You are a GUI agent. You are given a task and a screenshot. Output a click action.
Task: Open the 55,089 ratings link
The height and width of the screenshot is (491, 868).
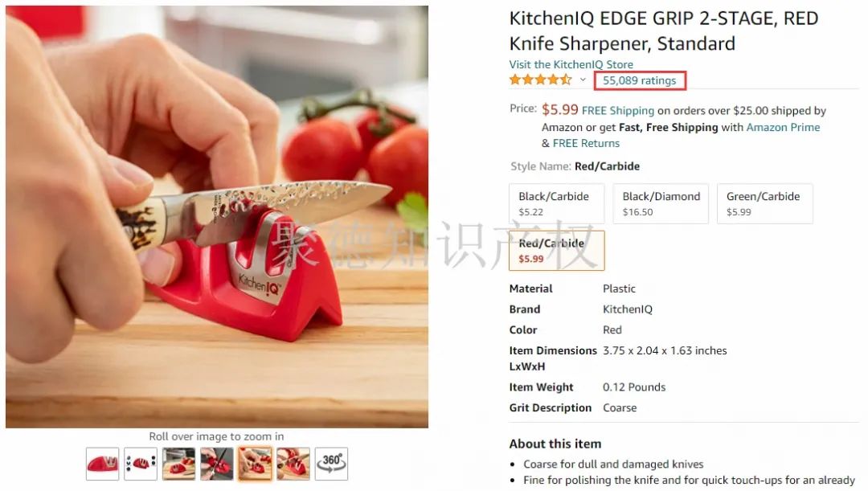point(640,81)
